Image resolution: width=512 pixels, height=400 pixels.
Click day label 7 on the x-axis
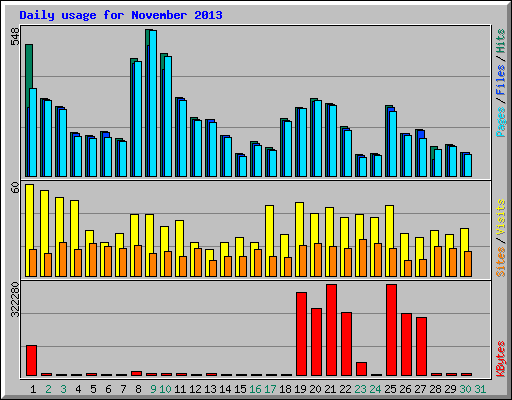123,389
